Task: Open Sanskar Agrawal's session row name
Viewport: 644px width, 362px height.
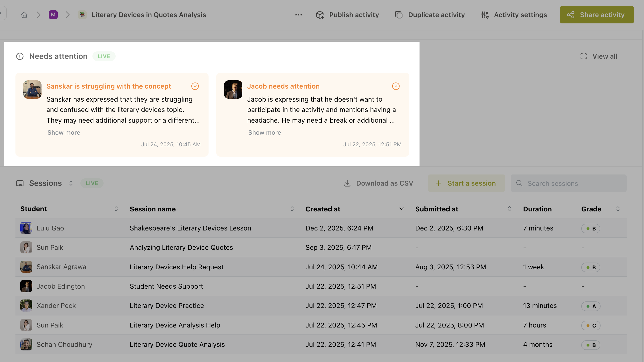Action: click(176, 267)
